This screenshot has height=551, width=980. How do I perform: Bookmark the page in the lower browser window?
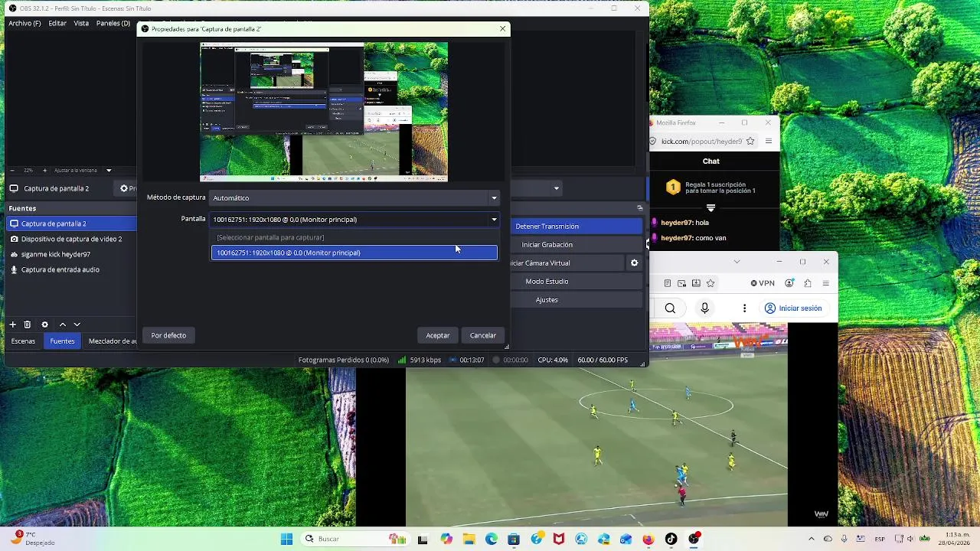[x=710, y=283]
